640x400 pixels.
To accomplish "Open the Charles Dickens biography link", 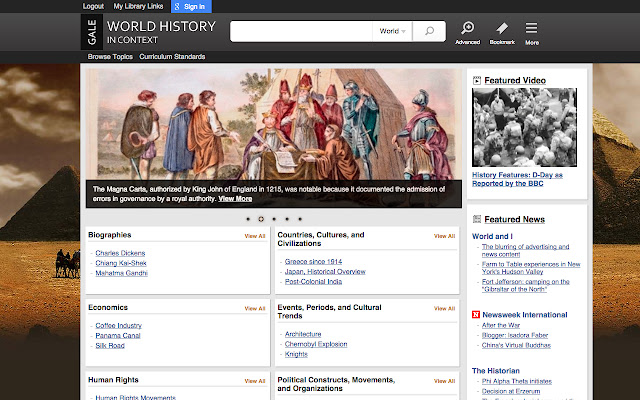I will tap(120, 253).
